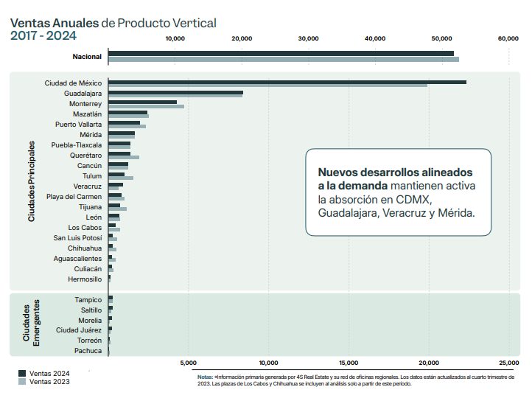Image resolution: width=532 pixels, height=401 pixels.
Task: Click the Puerto Vallarta label
Action: (78, 125)
